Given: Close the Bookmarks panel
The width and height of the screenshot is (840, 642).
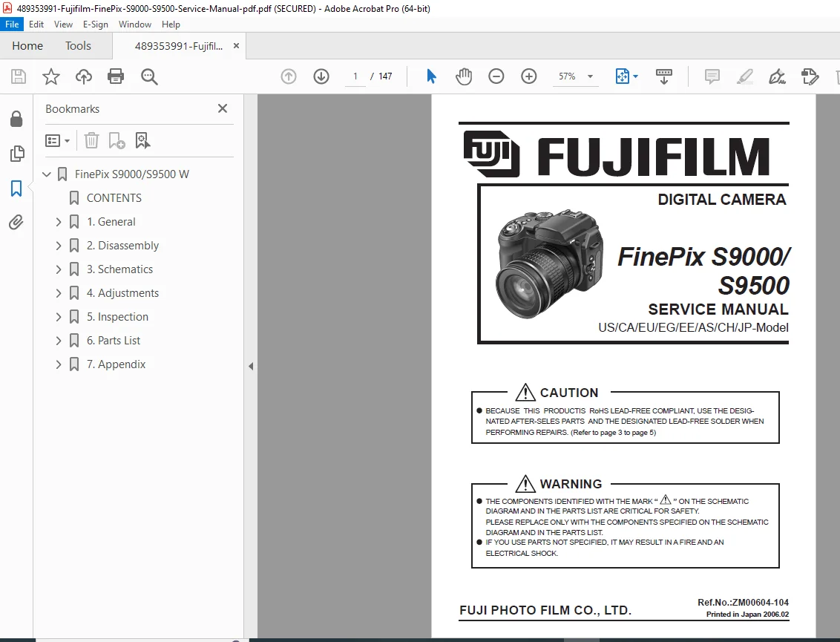Looking at the screenshot, I should click(223, 108).
